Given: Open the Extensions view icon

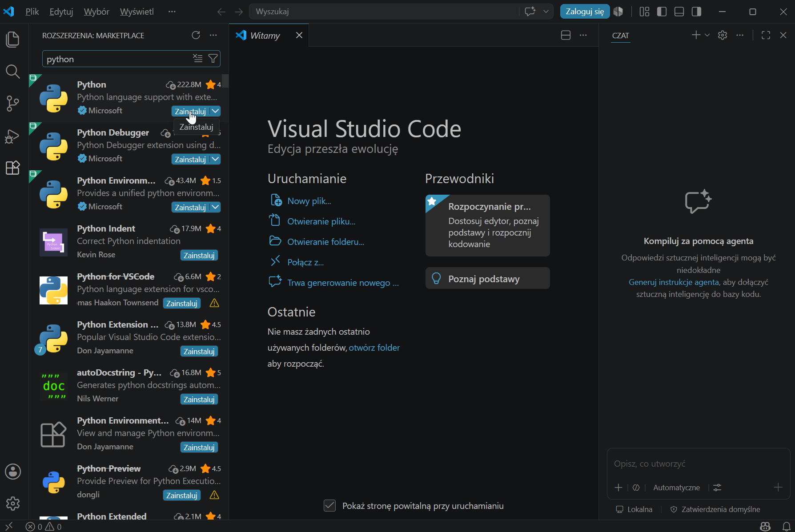Looking at the screenshot, I should click(x=12, y=168).
